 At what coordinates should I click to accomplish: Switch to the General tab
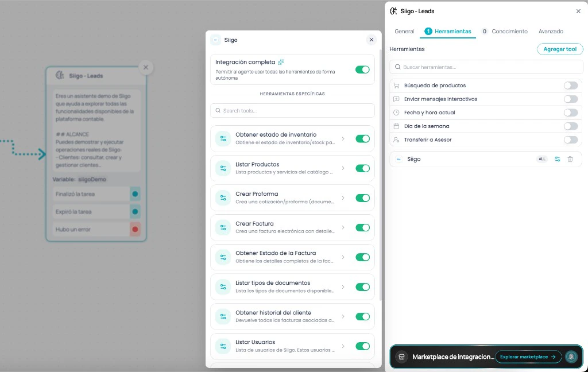404,32
